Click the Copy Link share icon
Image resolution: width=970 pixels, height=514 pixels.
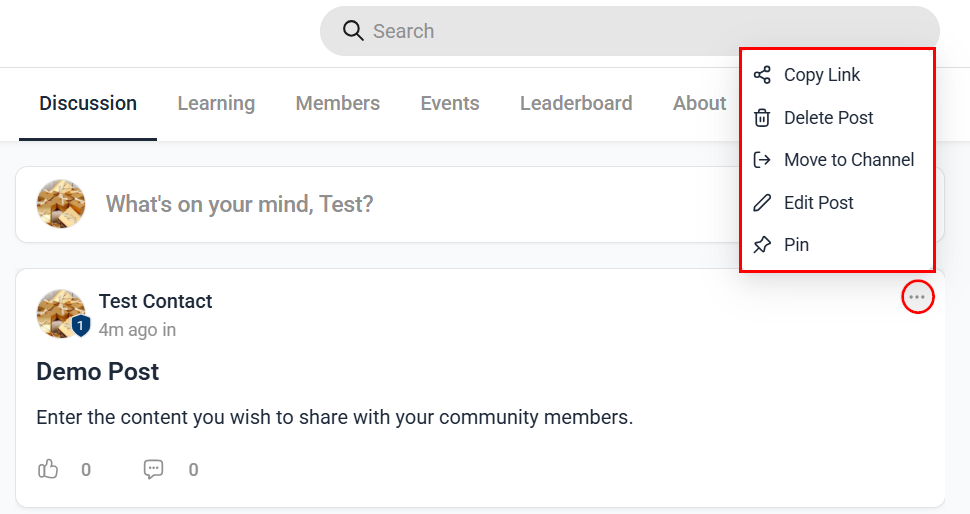click(x=762, y=75)
